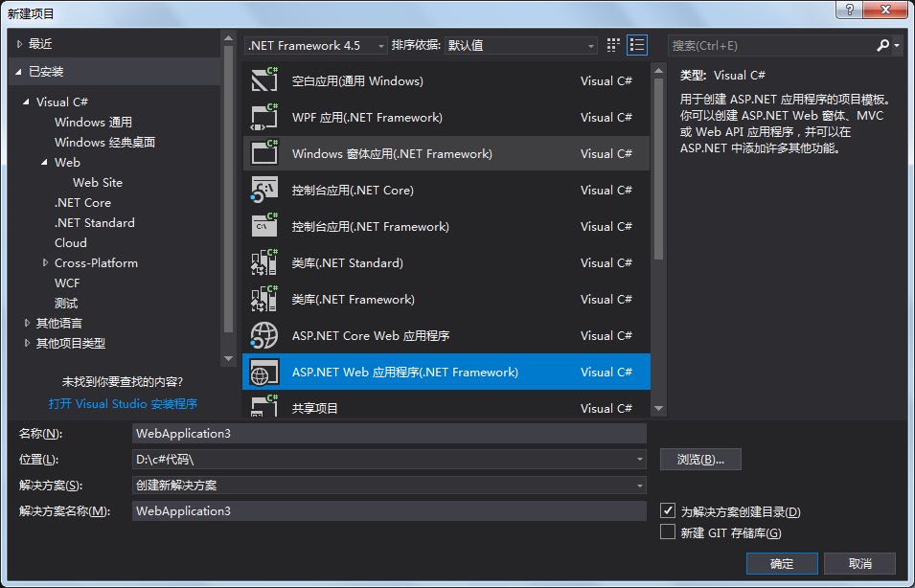Expand the 其他语言 tree node
Viewport: 915px width, 588px height.
(27, 323)
